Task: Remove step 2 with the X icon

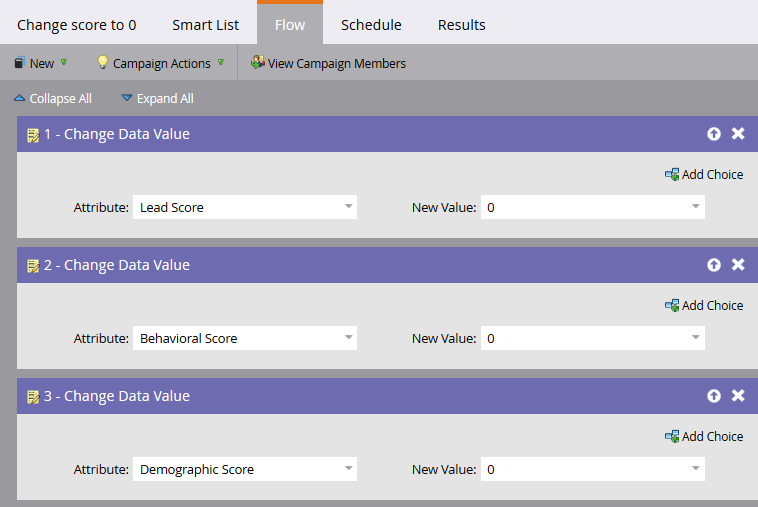Action: click(x=738, y=265)
